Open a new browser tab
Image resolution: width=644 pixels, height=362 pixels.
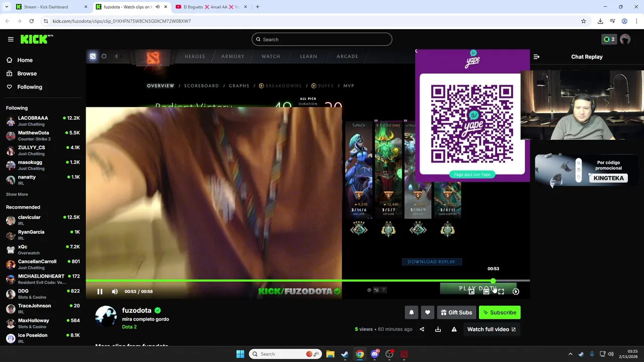click(258, 7)
